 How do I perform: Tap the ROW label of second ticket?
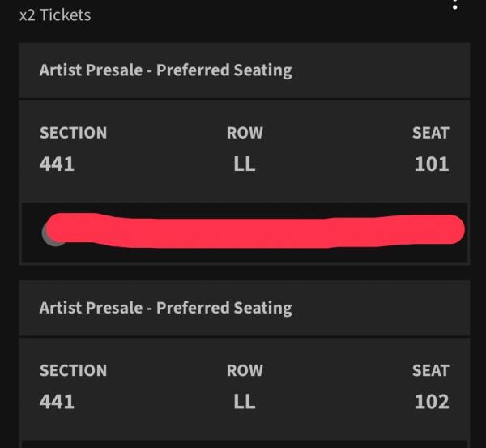point(245,370)
